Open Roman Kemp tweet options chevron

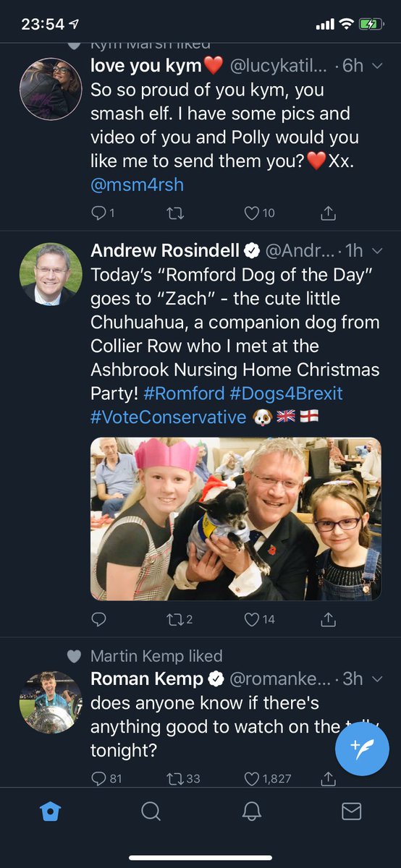pos(376,679)
